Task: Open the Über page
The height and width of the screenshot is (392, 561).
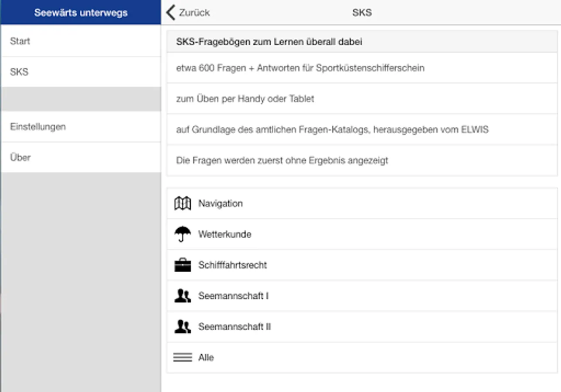Action: pyautogui.click(x=20, y=157)
